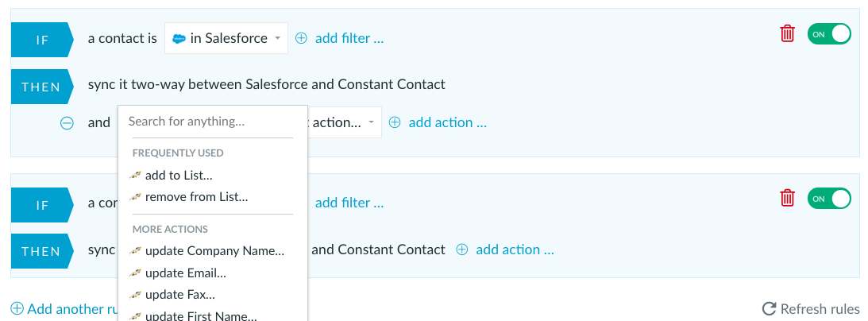Delete the first rule with the red trash icon

point(787,33)
